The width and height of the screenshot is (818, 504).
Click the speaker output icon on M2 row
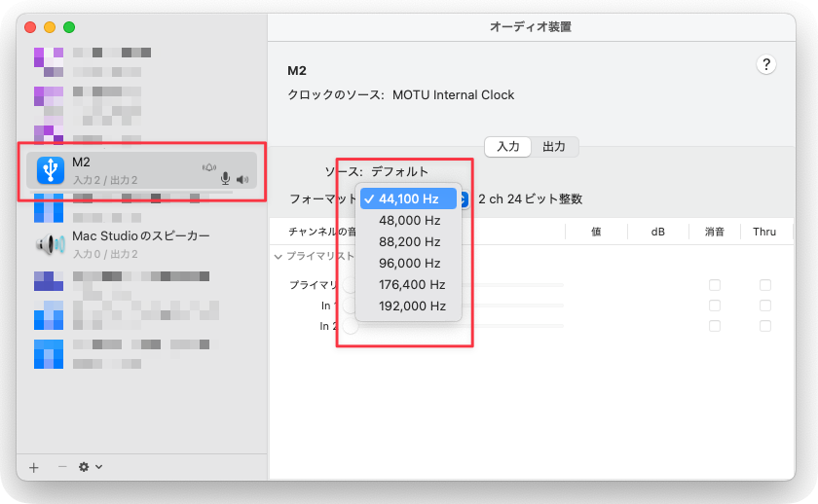pos(242,179)
